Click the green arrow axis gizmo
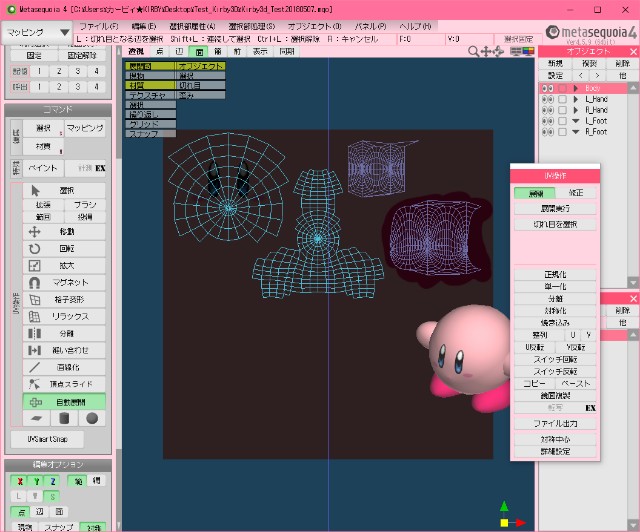The height and width of the screenshot is (532, 640). 504,506
